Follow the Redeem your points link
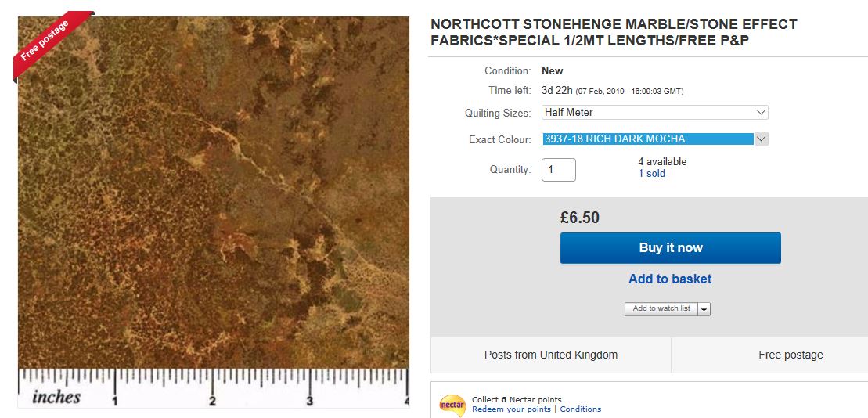The image size is (868, 418). 512,409
